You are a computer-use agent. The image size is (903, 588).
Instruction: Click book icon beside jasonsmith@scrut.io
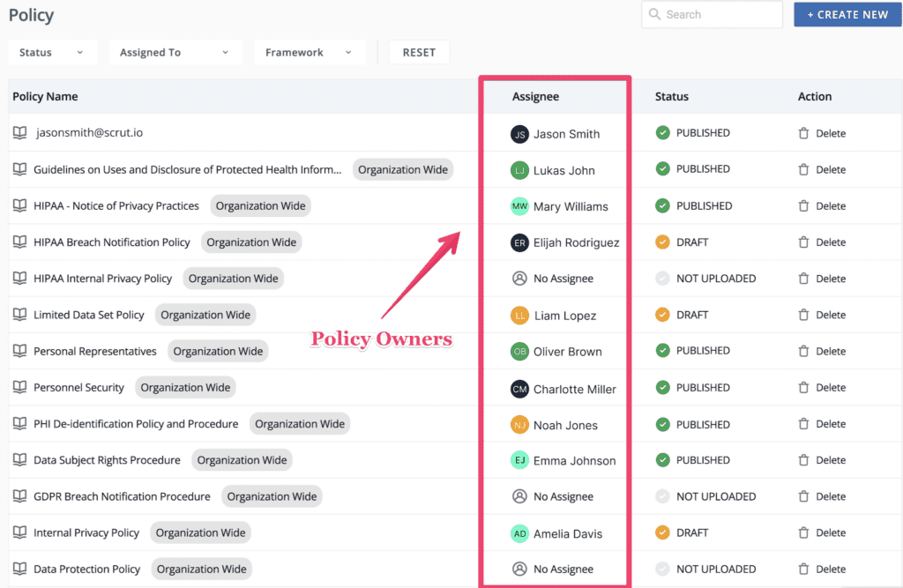click(20, 132)
